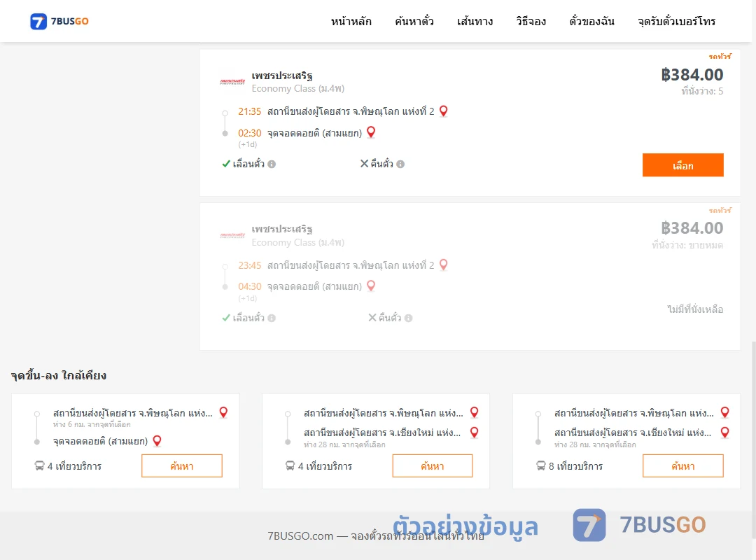Open the จุดรับตั๋วเบอร์โทร menu item

point(676,21)
